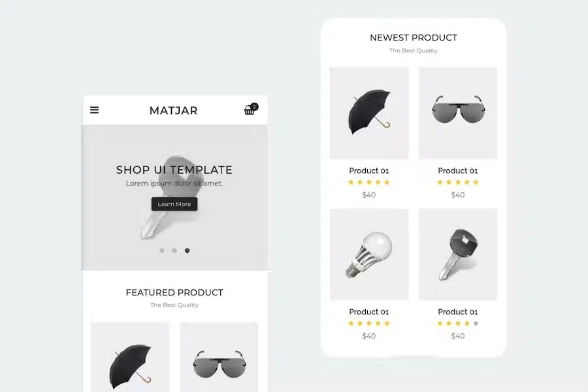
Task: Select the first carousel dot
Action: (161, 251)
